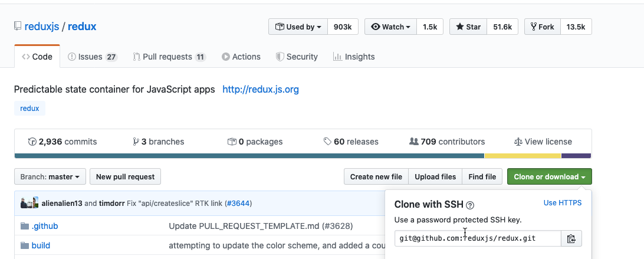Open the build folder icon
This screenshot has height=259, width=644.
pos(25,245)
